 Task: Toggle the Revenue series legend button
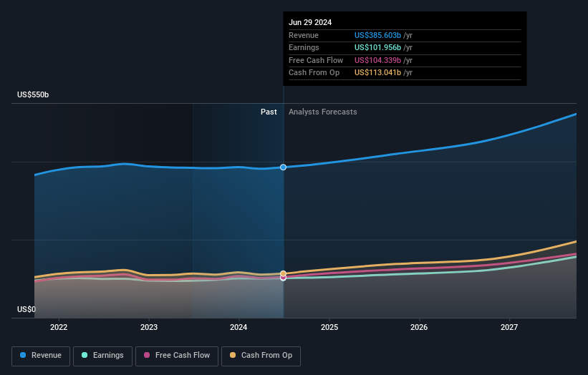tap(41, 356)
